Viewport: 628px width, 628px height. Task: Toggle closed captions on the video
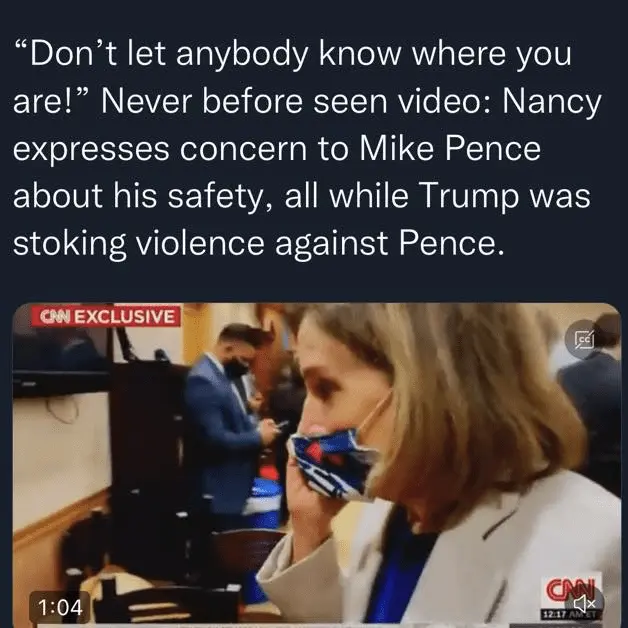(584, 340)
